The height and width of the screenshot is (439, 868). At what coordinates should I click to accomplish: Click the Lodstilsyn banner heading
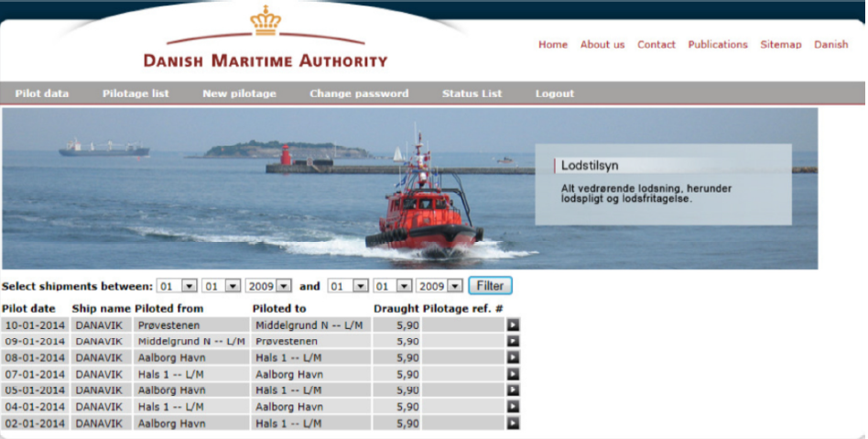(590, 165)
